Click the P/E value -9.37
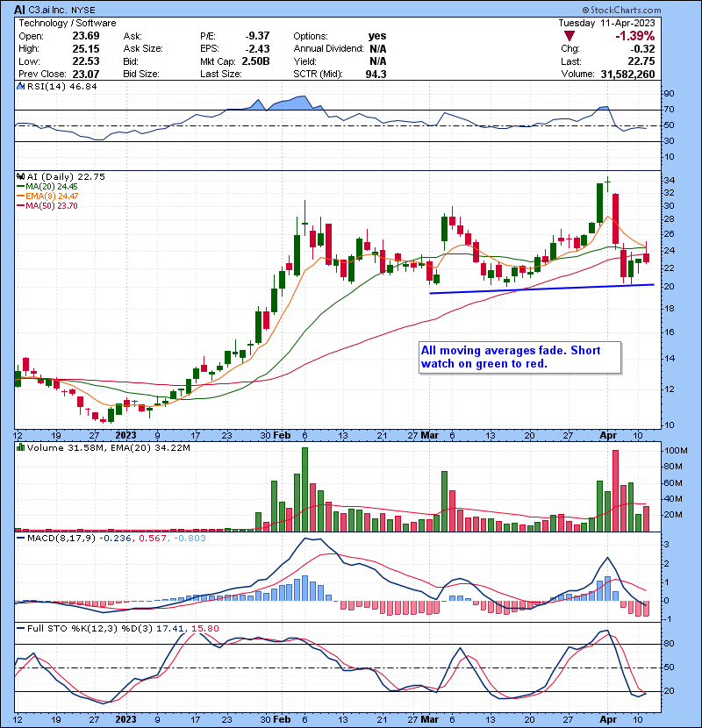The height and width of the screenshot is (728, 702). coord(257,36)
